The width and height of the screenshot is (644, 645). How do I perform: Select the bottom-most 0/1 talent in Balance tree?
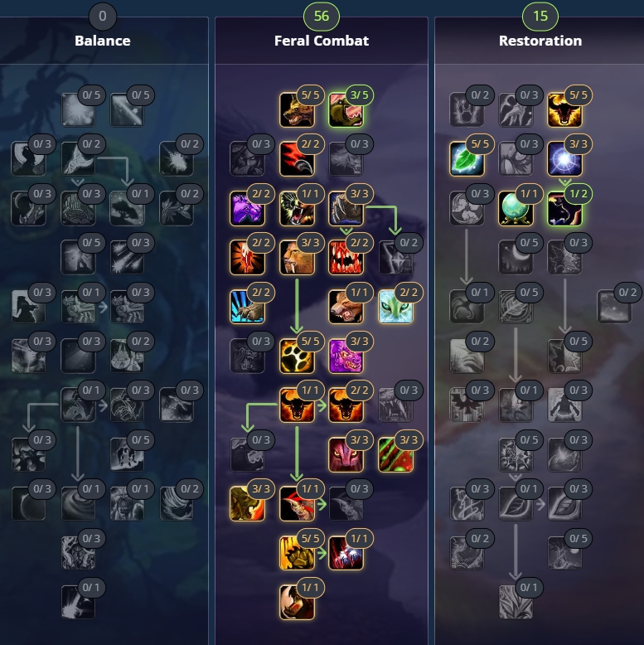pyautogui.click(x=78, y=602)
